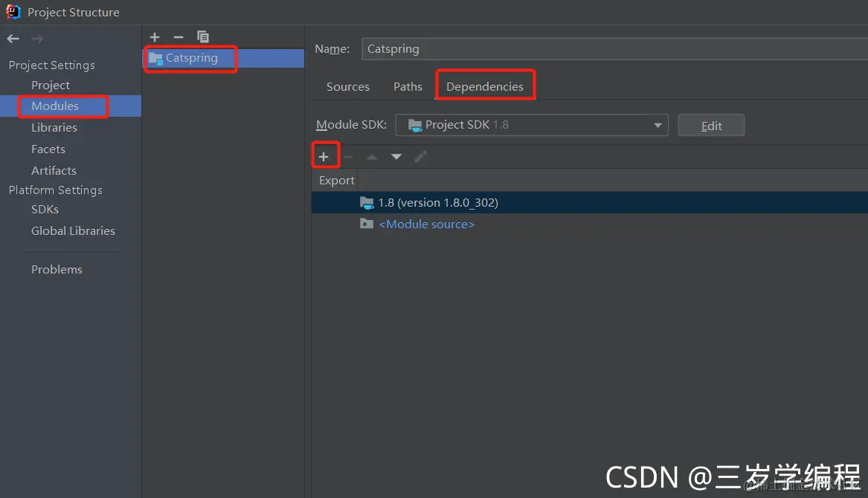
Task: Open Artifacts settings
Action: pos(54,170)
